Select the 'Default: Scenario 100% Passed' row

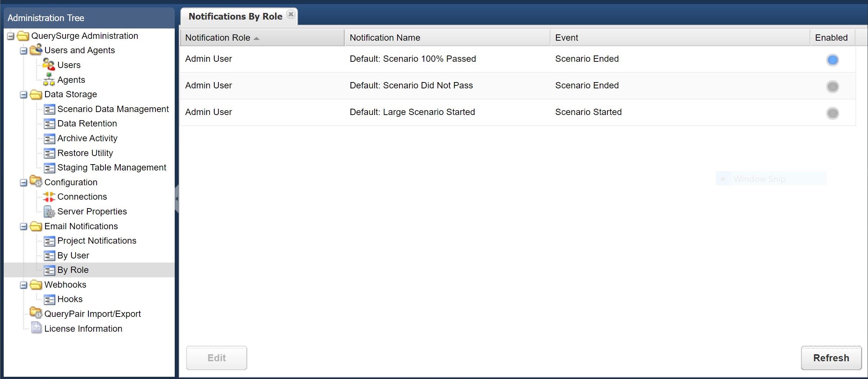click(517, 59)
